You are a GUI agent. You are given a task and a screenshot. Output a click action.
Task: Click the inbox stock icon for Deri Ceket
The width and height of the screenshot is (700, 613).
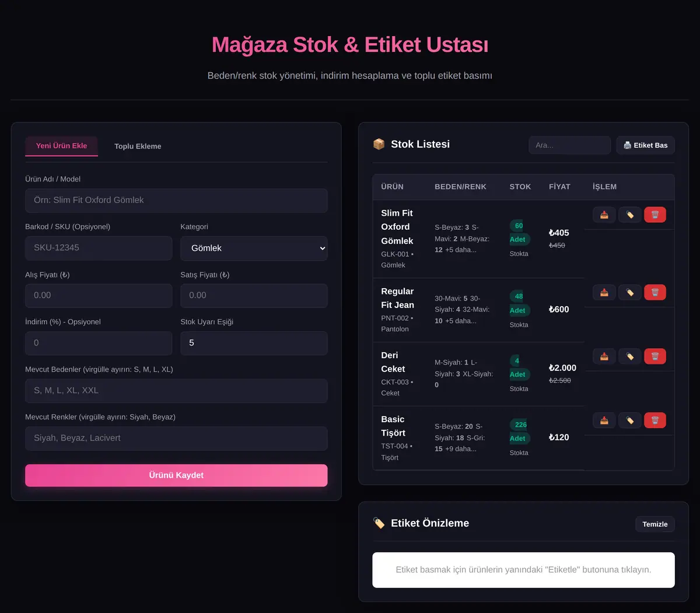(604, 356)
